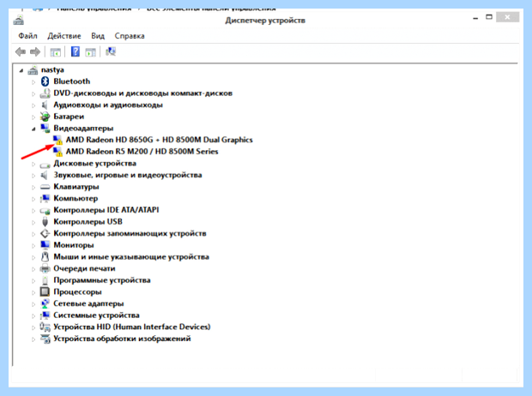Click the imaging devices category icon
Image resolution: width=532 pixels, height=396 pixels.
point(45,339)
